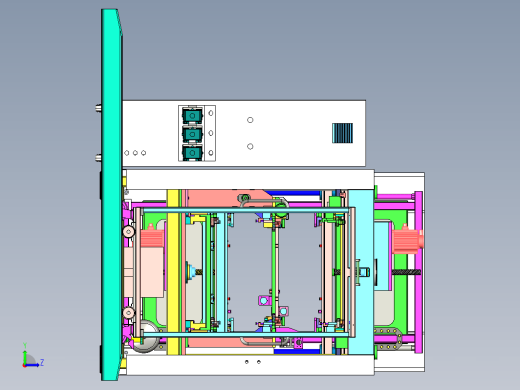Select the blue striped vent grille

(342, 133)
